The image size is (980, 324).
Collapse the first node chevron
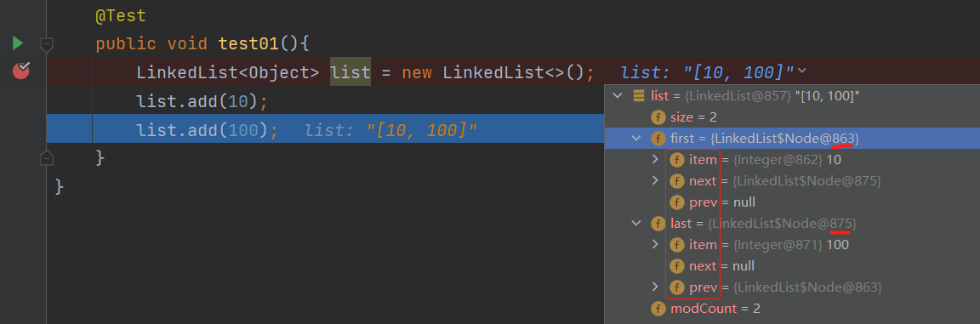click(x=637, y=139)
